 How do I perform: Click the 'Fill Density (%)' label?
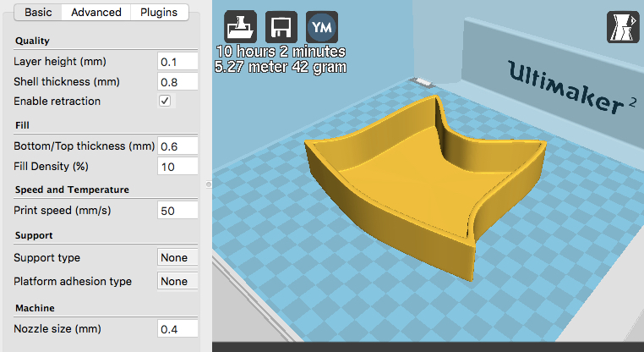click(x=51, y=166)
